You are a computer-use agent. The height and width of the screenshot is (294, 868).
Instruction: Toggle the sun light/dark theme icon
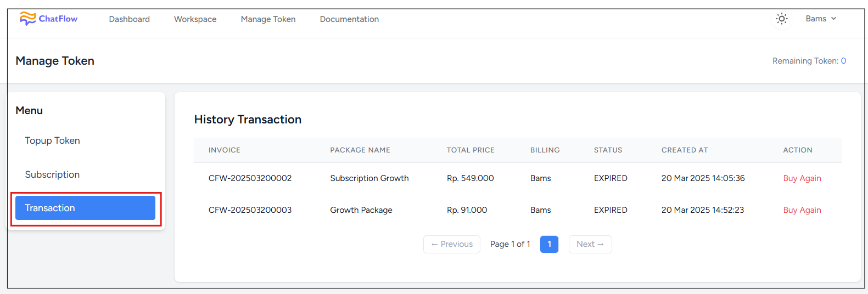[x=782, y=19]
